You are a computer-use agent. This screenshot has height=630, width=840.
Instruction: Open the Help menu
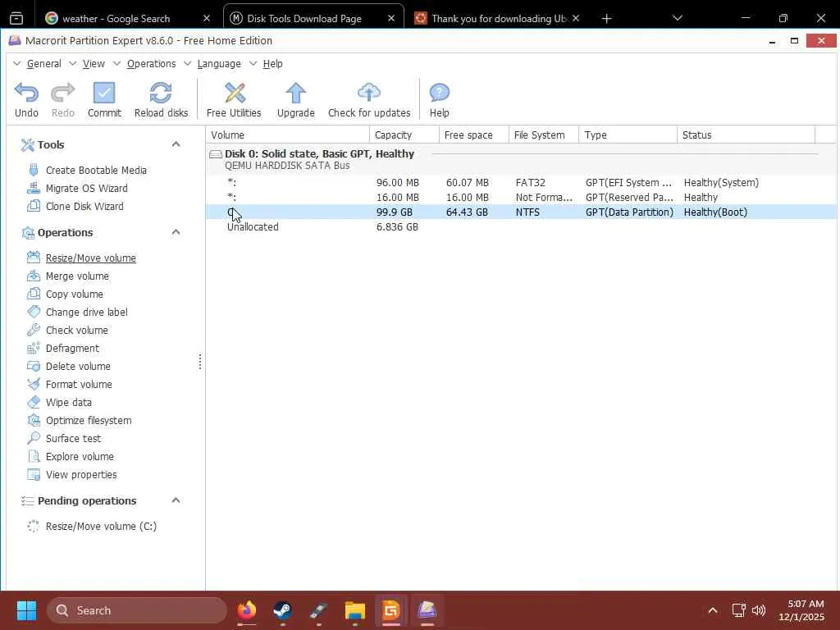pyautogui.click(x=272, y=64)
